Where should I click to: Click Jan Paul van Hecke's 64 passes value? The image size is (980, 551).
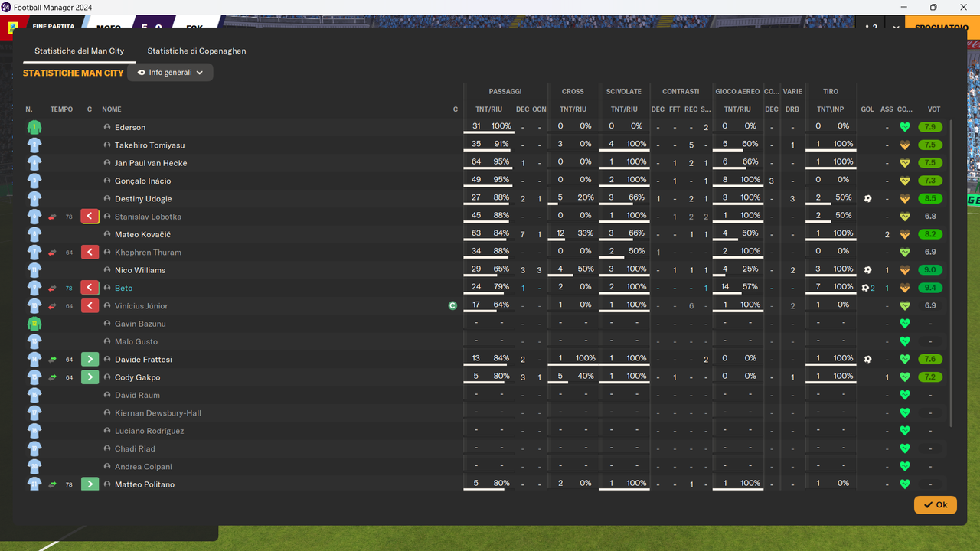click(476, 161)
